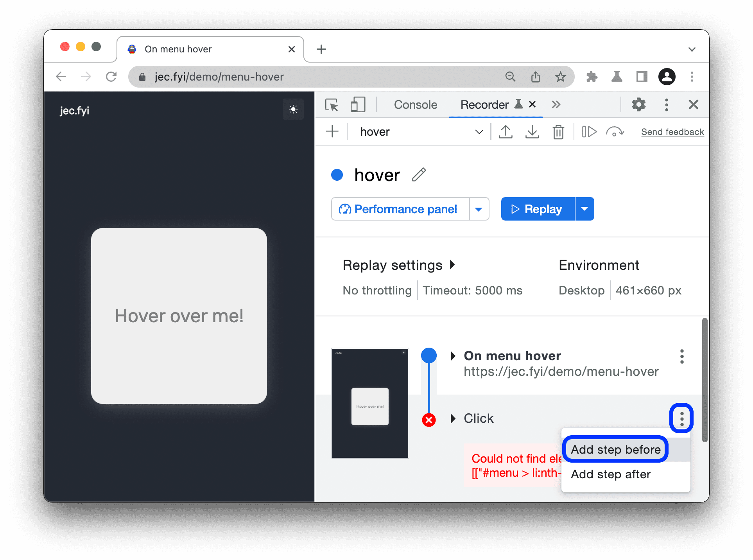Click the delete recording trash icon
Viewport: 753px width, 560px height.
tap(558, 131)
